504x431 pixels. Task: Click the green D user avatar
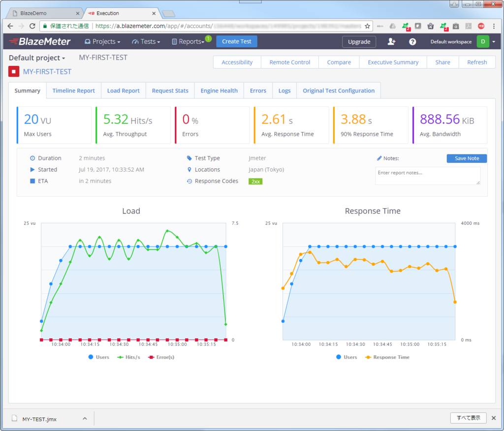pyautogui.click(x=483, y=41)
